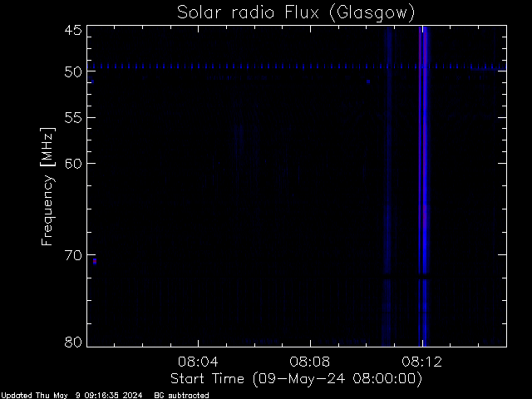The image size is (532, 399).
Task: Select the 70 frequency axis label
Action: pyautogui.click(x=73, y=255)
